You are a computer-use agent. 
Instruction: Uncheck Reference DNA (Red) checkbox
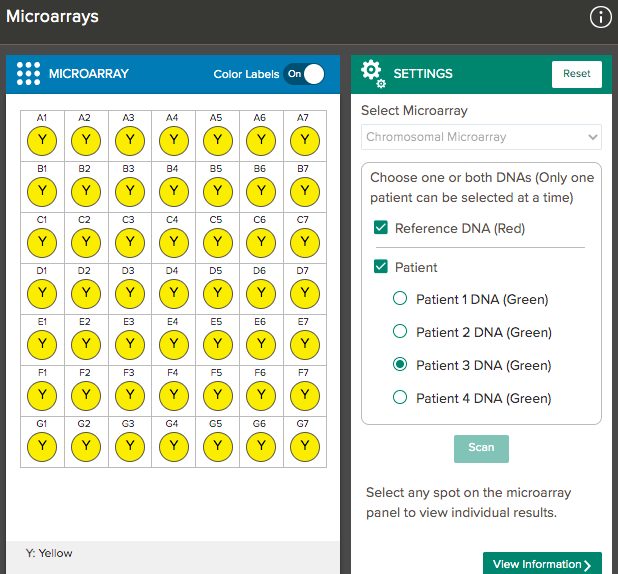pos(381,227)
